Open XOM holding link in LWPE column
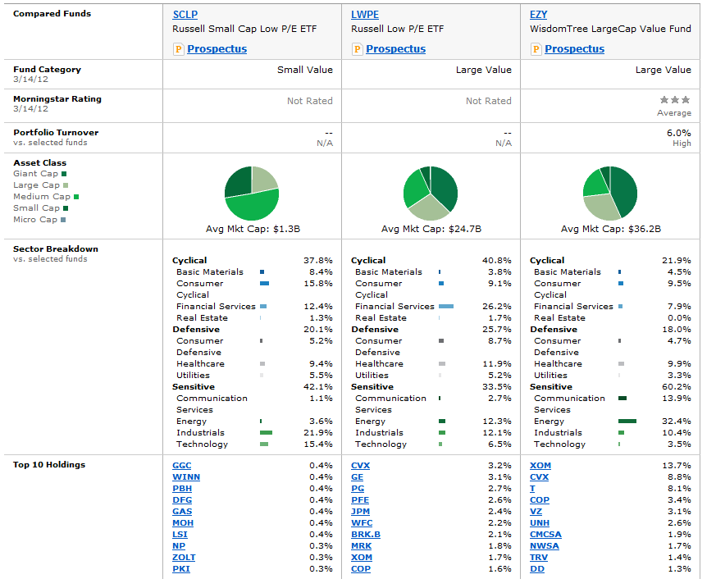This screenshot has height=588, width=716. coord(362,558)
